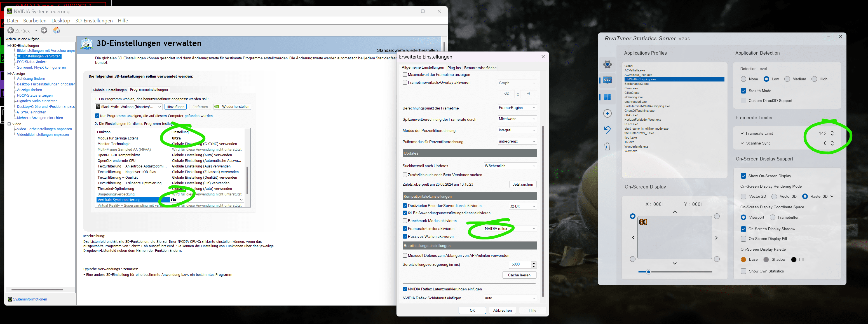Viewport: 868px width, 324px height.
Task: Open NVIDIA Reflex-Schlafanruf auto dropdown
Action: click(510, 298)
